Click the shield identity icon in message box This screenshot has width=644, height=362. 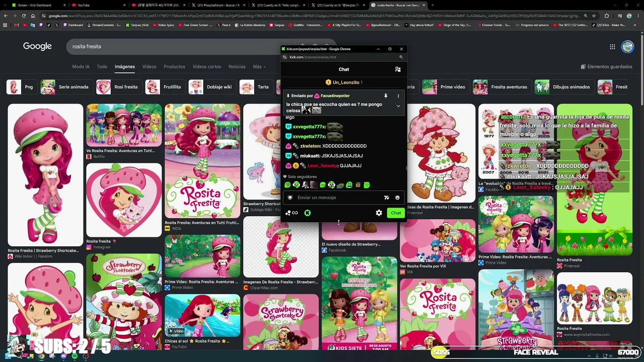pyautogui.click(x=290, y=198)
